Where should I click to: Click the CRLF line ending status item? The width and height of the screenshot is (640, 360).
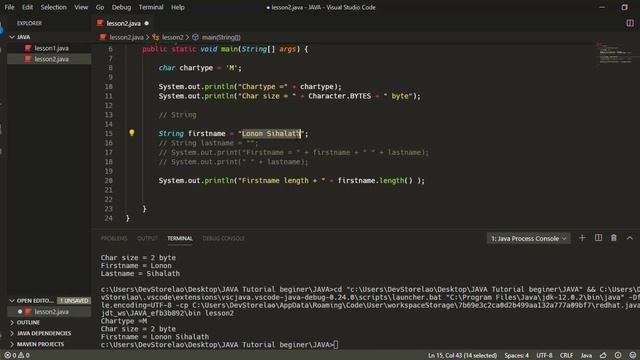tap(566, 356)
